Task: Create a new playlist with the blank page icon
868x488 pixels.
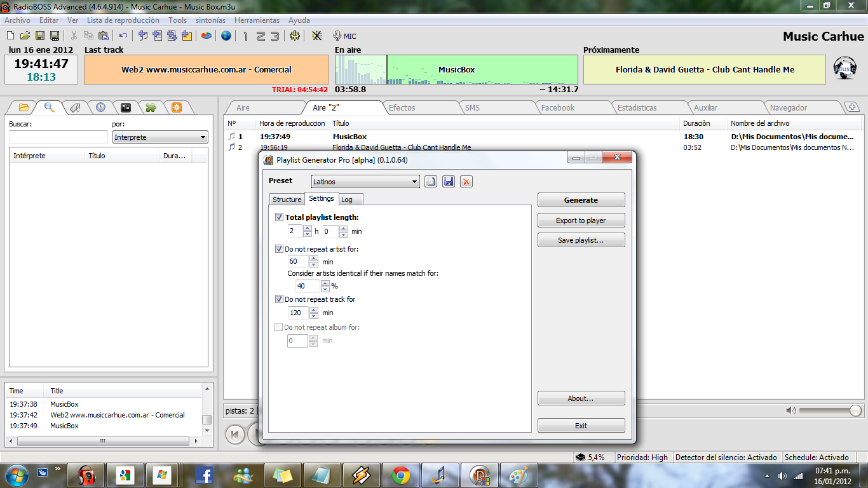Action: tap(10, 36)
